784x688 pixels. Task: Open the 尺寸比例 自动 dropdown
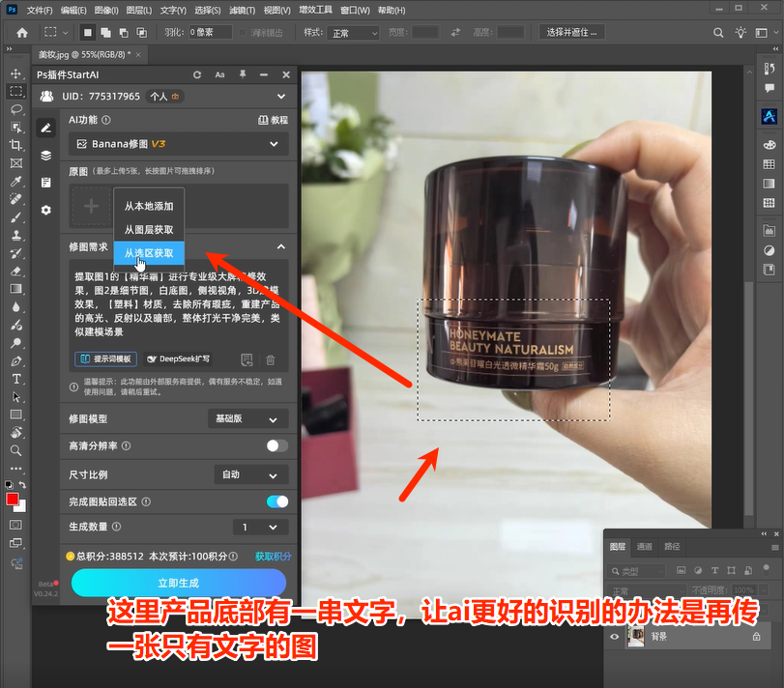[251, 474]
